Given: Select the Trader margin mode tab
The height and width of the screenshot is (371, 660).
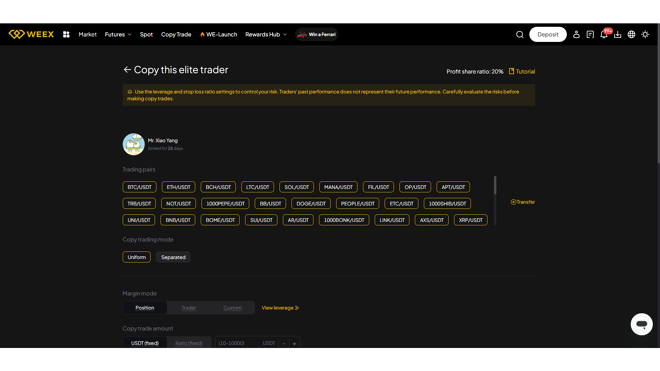Looking at the screenshot, I should pyautogui.click(x=189, y=308).
